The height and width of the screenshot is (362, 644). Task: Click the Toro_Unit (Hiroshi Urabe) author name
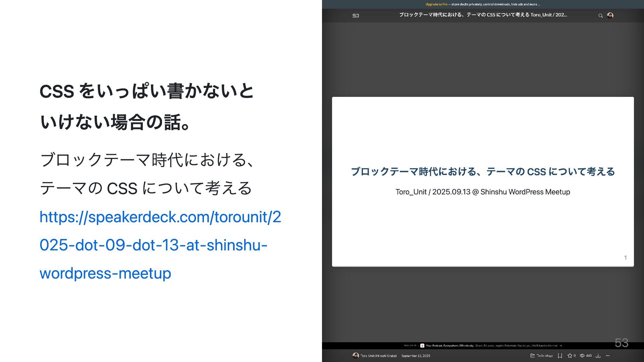tap(378, 356)
